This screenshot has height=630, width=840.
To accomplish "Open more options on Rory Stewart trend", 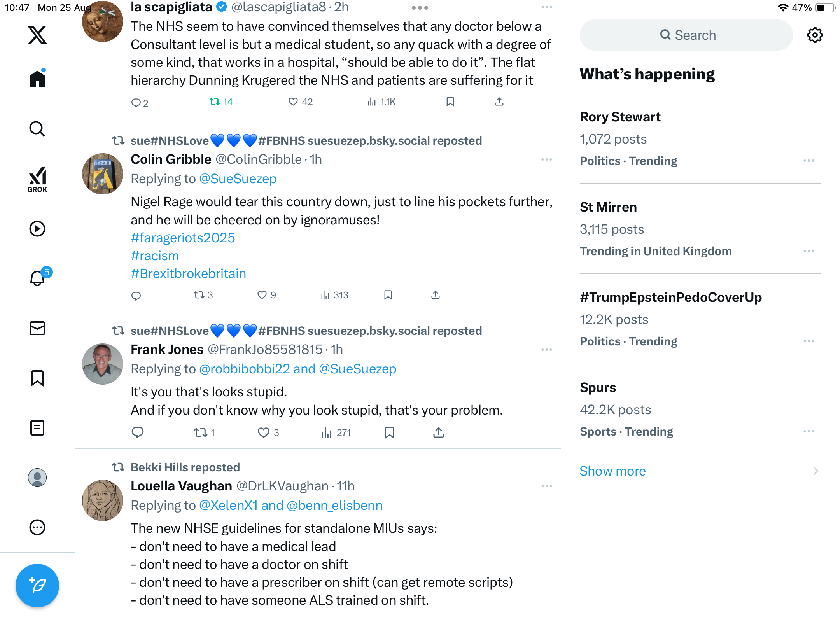I will tap(808, 161).
